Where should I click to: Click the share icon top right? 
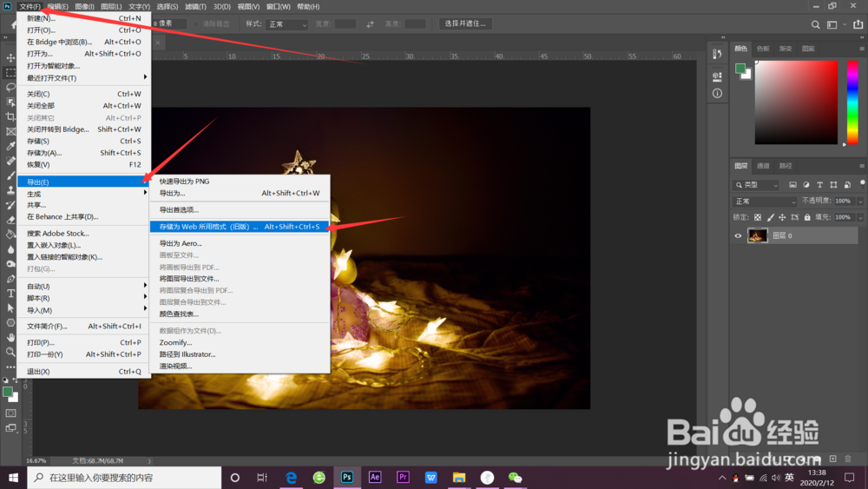click(858, 24)
